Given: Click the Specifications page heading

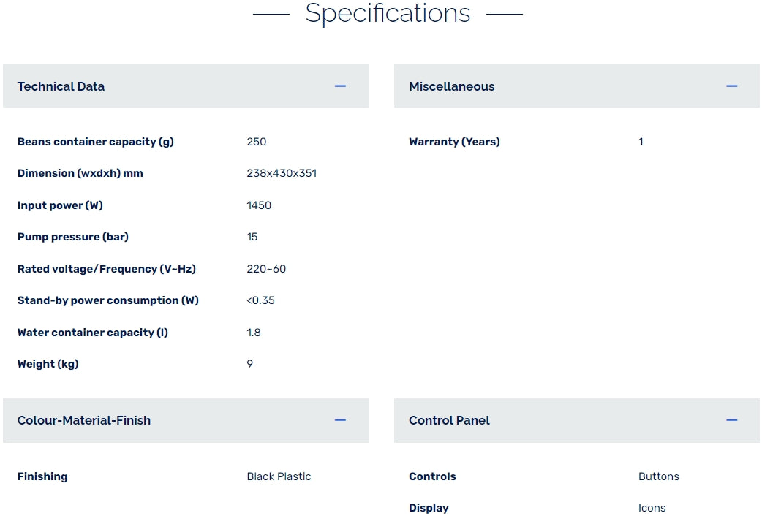Looking at the screenshot, I should (x=388, y=13).
